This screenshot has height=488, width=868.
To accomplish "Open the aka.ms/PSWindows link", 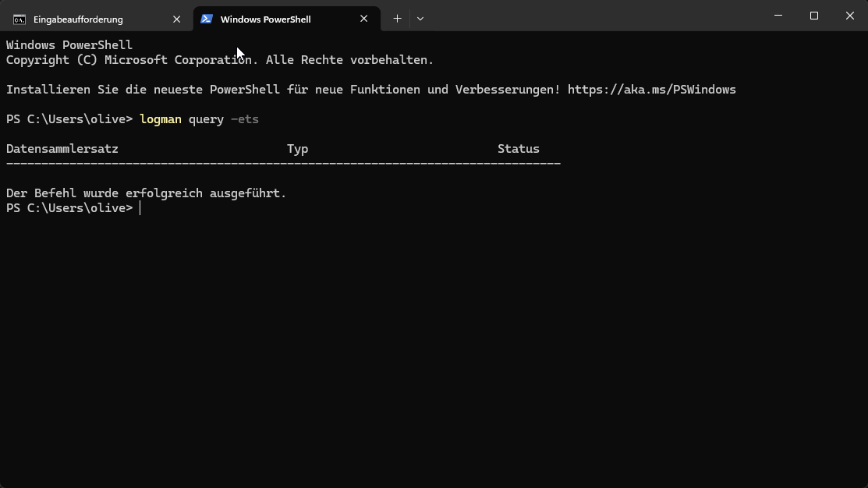I will click(651, 90).
